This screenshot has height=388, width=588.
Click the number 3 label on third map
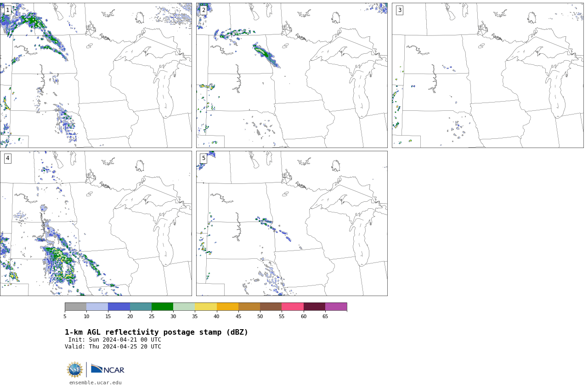(399, 10)
